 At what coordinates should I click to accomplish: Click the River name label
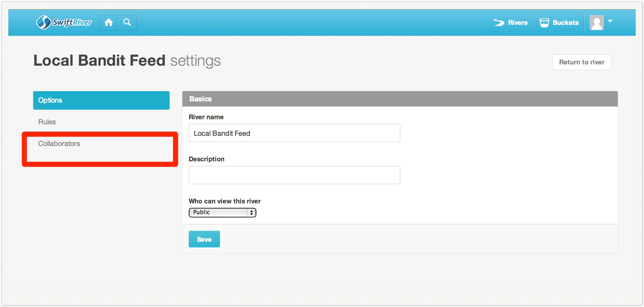[206, 117]
